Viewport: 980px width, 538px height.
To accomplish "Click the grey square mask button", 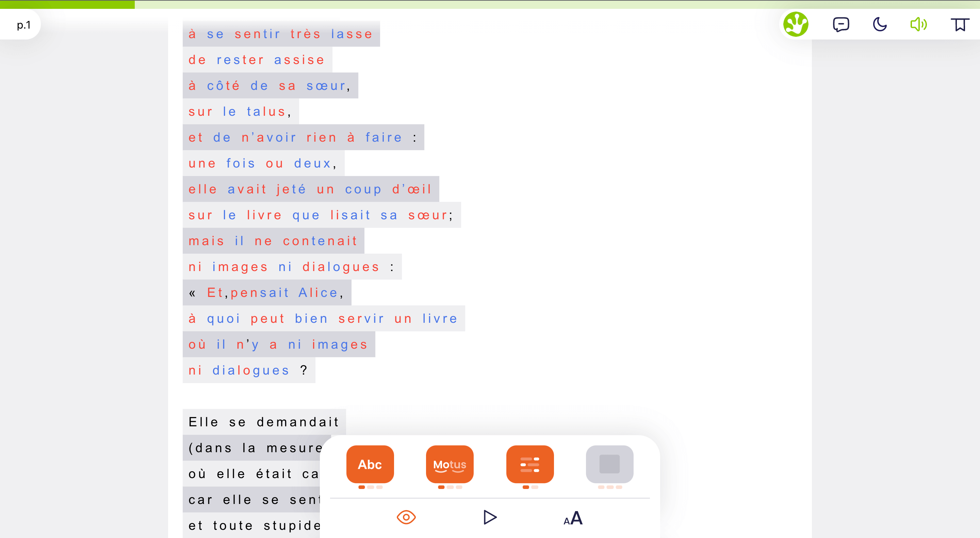I will tap(609, 464).
